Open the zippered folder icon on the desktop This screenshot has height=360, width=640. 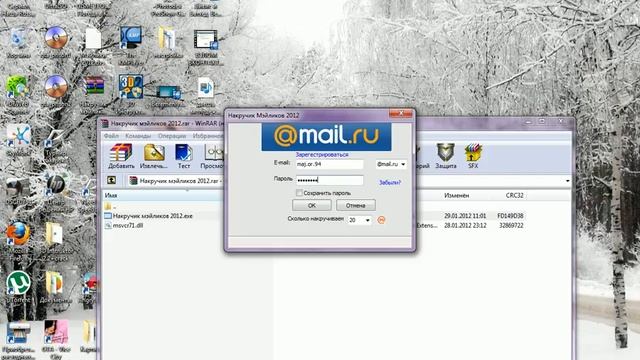coord(167,39)
